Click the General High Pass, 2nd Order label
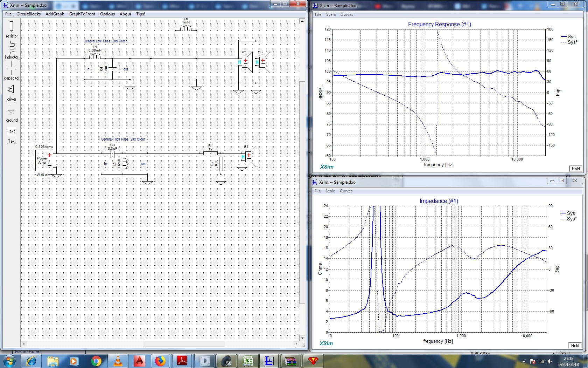The image size is (588, 368). [x=123, y=139]
